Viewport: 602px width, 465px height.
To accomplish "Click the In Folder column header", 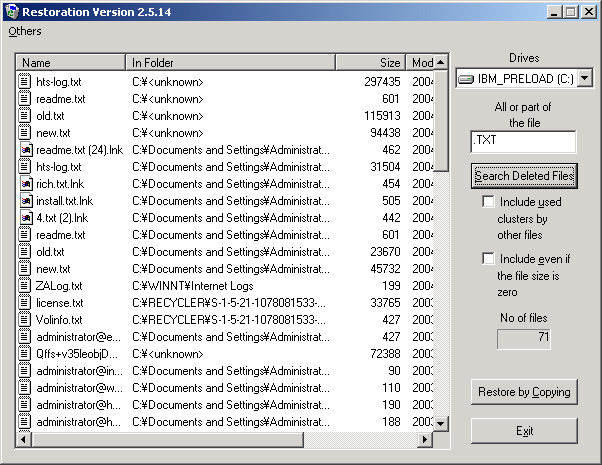I will point(230,62).
